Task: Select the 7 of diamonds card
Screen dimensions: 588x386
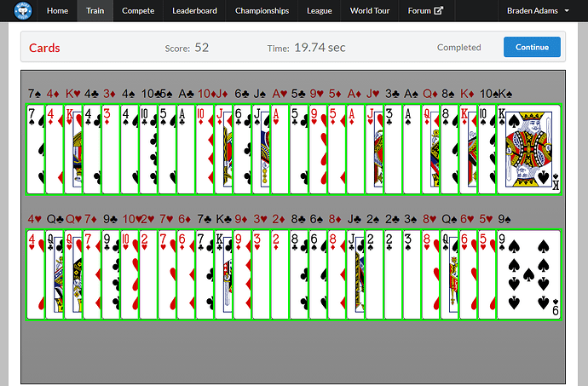Action: point(92,274)
